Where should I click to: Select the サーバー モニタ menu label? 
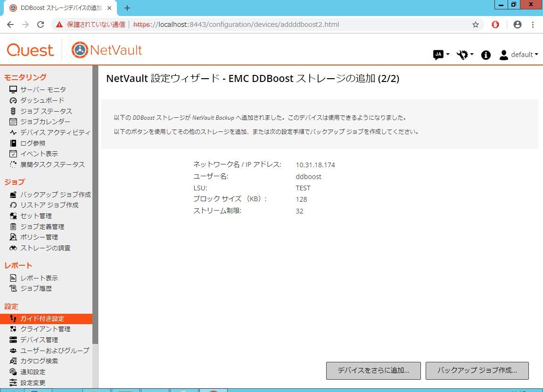pyautogui.click(x=43, y=90)
